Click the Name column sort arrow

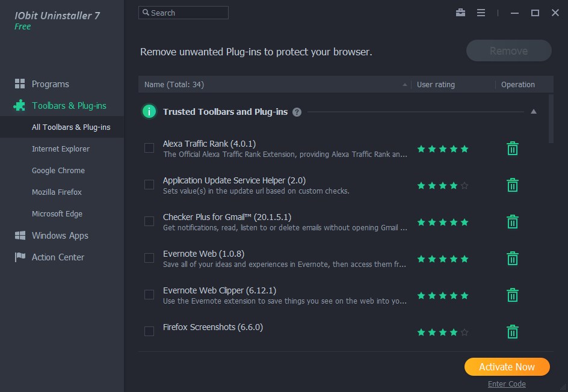[404, 85]
